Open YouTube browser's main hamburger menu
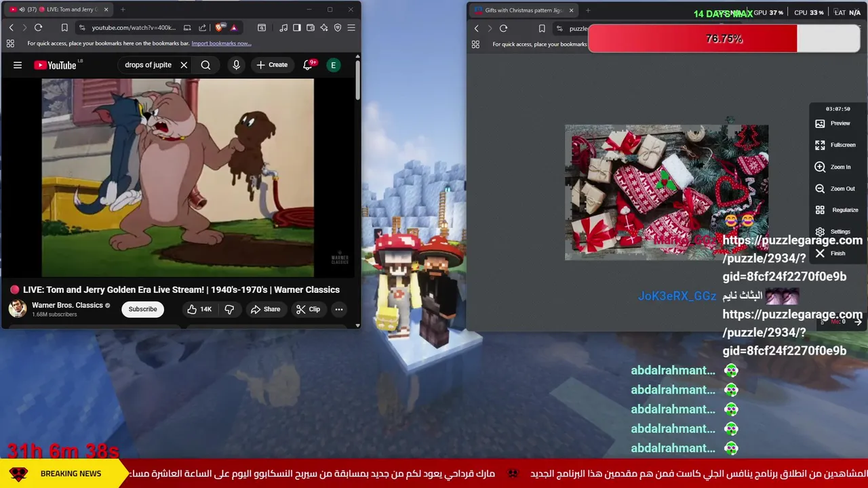Viewport: 868px width, 488px height. (351, 28)
